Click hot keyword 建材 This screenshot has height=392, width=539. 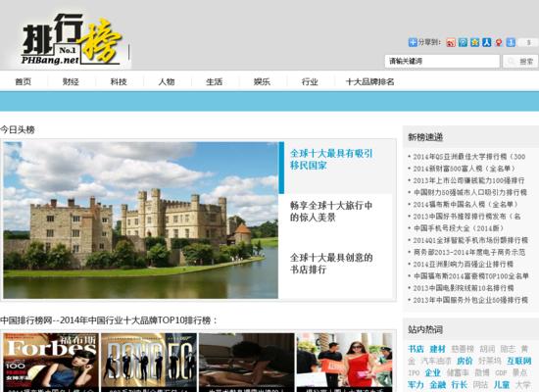[x=438, y=349]
